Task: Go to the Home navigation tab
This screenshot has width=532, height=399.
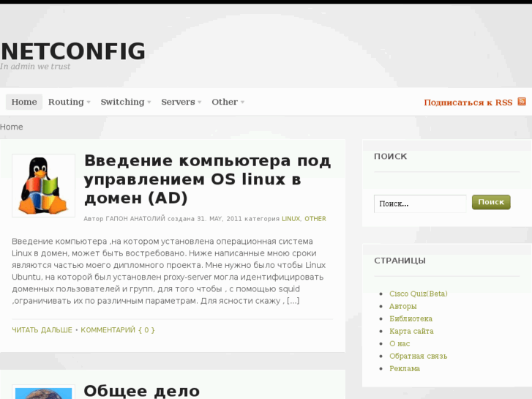Action: (x=24, y=102)
